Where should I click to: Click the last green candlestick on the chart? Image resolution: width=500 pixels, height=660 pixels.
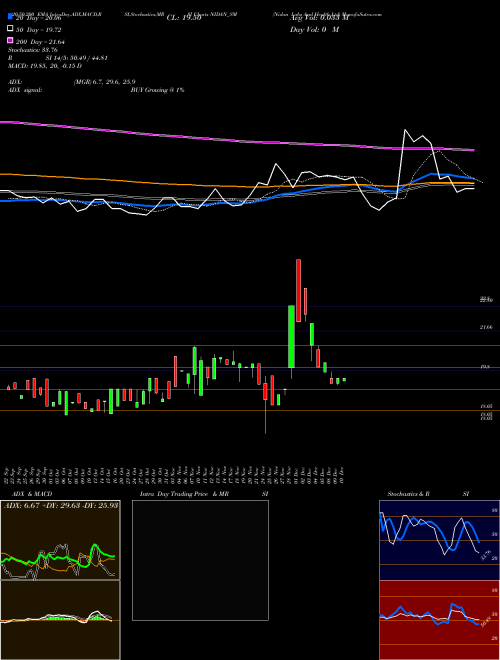344,380
